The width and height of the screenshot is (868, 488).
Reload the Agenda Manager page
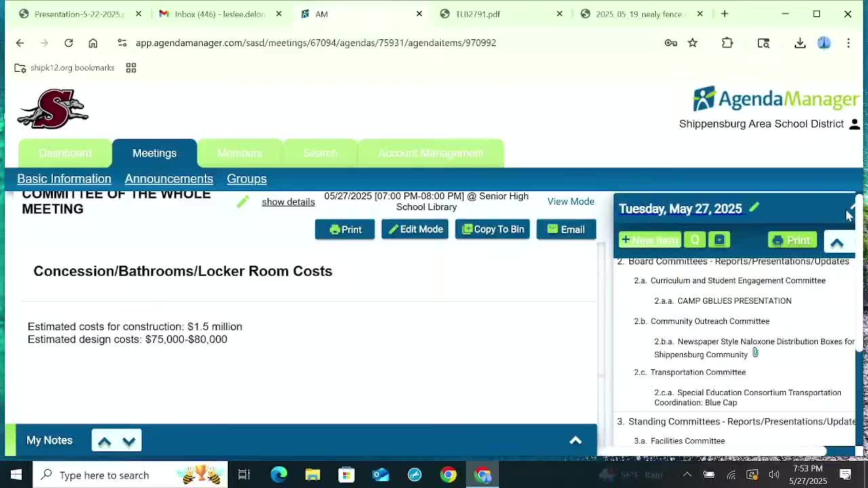[68, 43]
